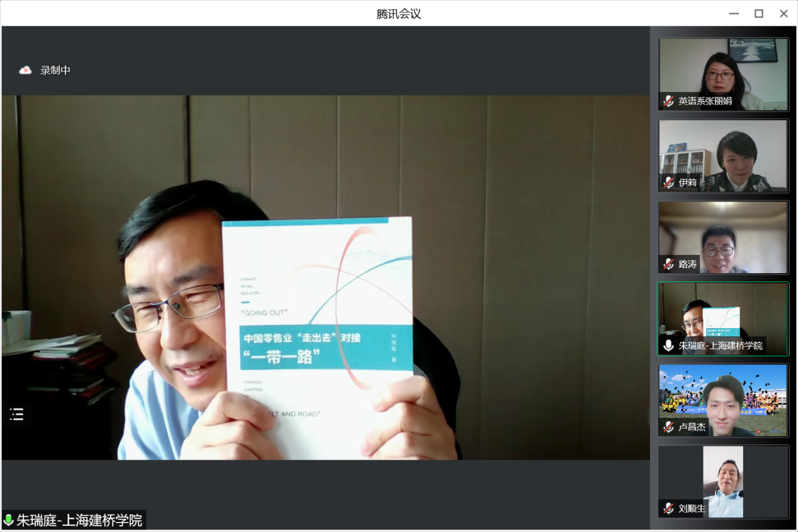Click muted mic icon next to 刘顺生
798x532 pixels.
tap(668, 508)
